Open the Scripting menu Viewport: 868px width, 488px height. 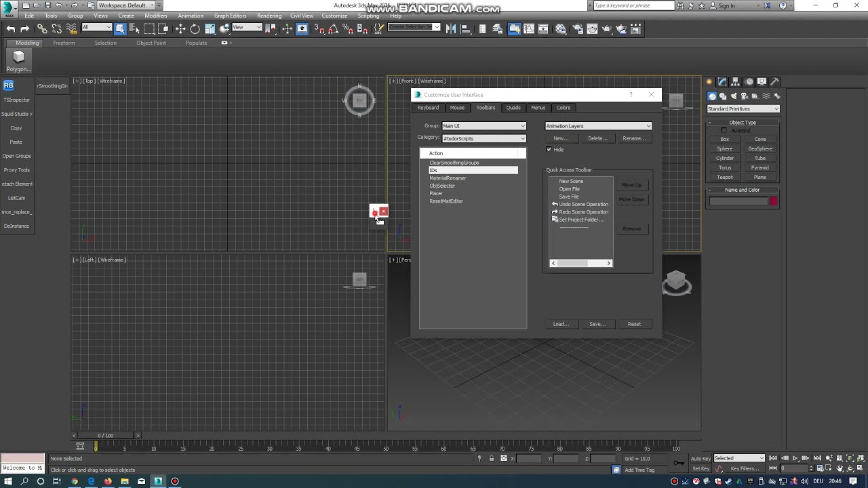[x=368, y=16]
